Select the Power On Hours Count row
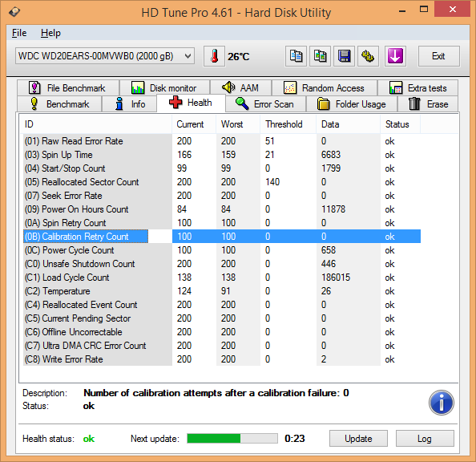The width and height of the screenshot is (476, 462). [x=222, y=209]
